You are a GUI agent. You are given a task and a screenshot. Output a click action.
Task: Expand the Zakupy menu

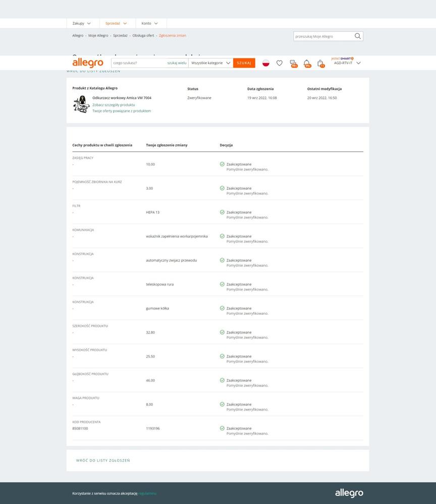point(82,23)
